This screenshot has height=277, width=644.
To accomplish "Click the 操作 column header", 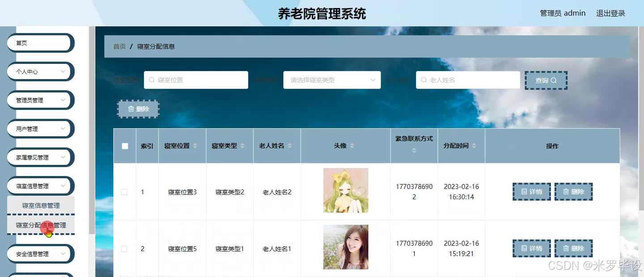I will (552, 146).
